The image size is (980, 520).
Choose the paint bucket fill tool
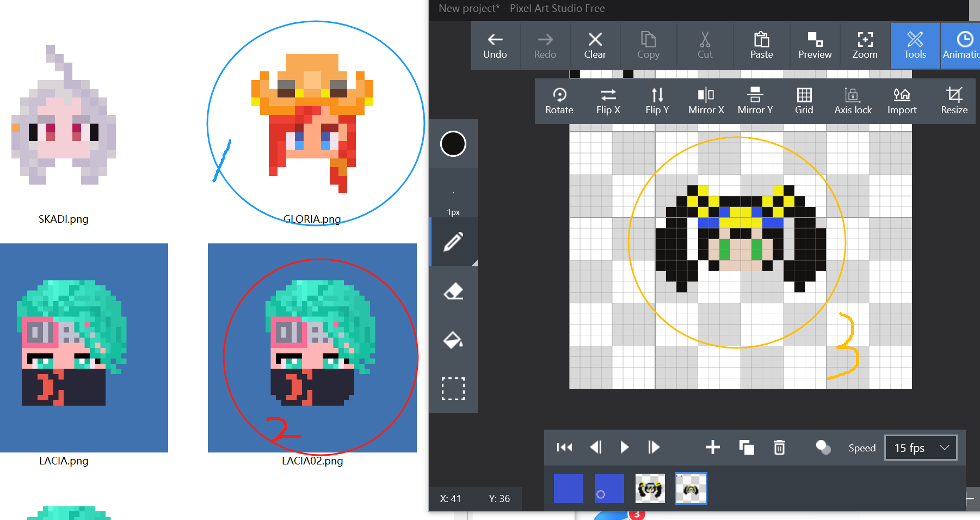[x=453, y=340]
